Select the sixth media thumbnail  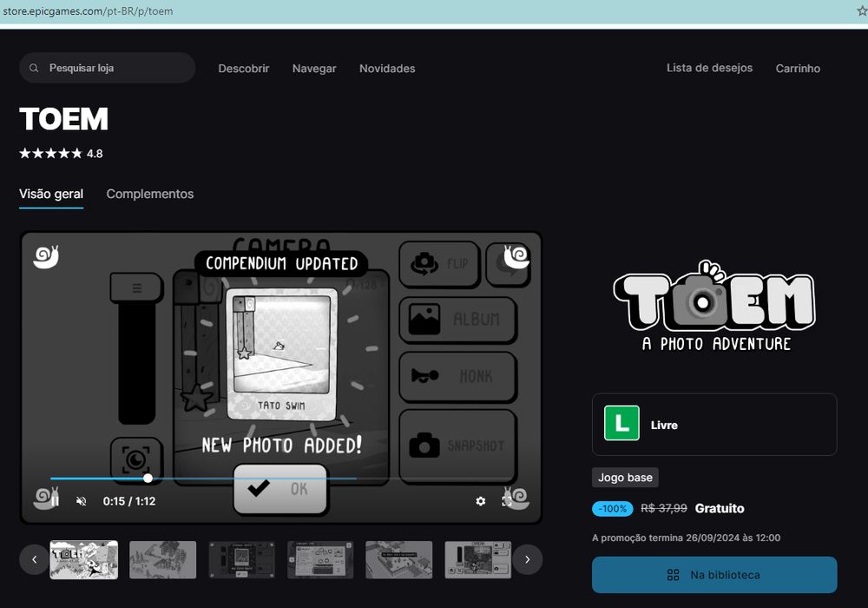click(x=477, y=560)
